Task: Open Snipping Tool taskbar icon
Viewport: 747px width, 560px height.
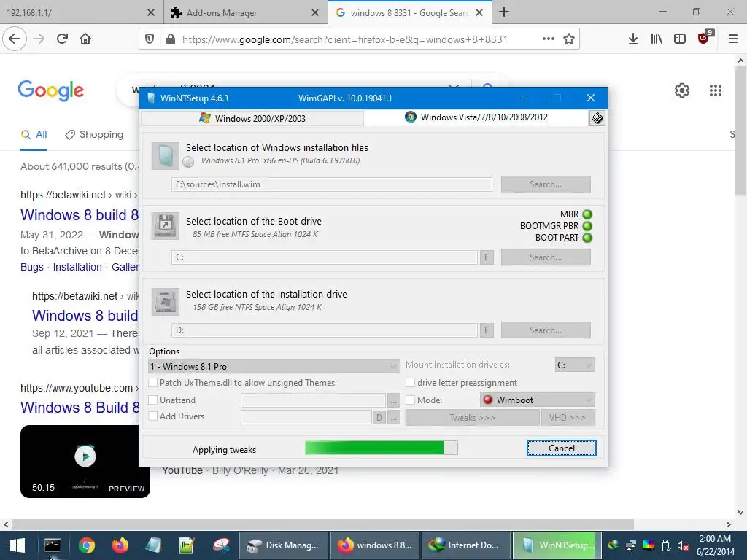Action: [222, 545]
